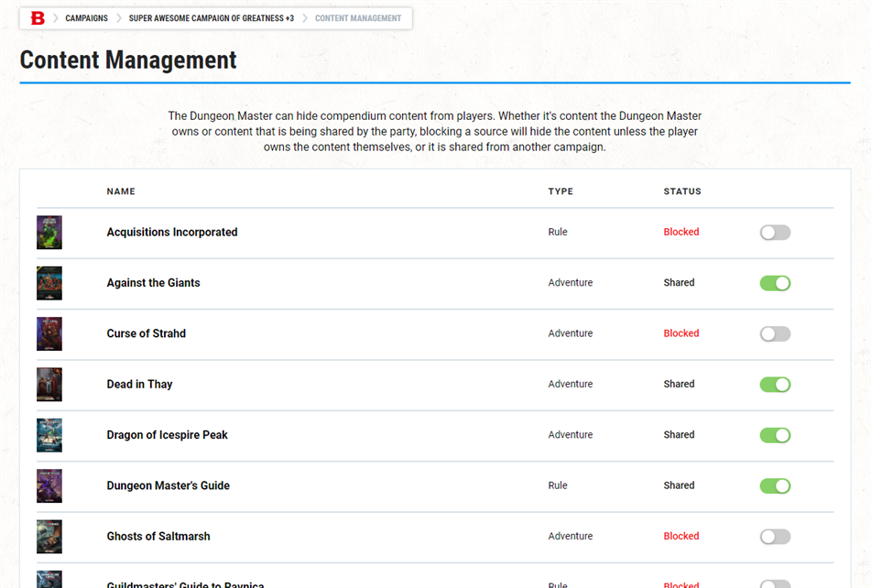Unblock Curse of Strahd toggle
Screen dimensions: 871x588
click(775, 333)
